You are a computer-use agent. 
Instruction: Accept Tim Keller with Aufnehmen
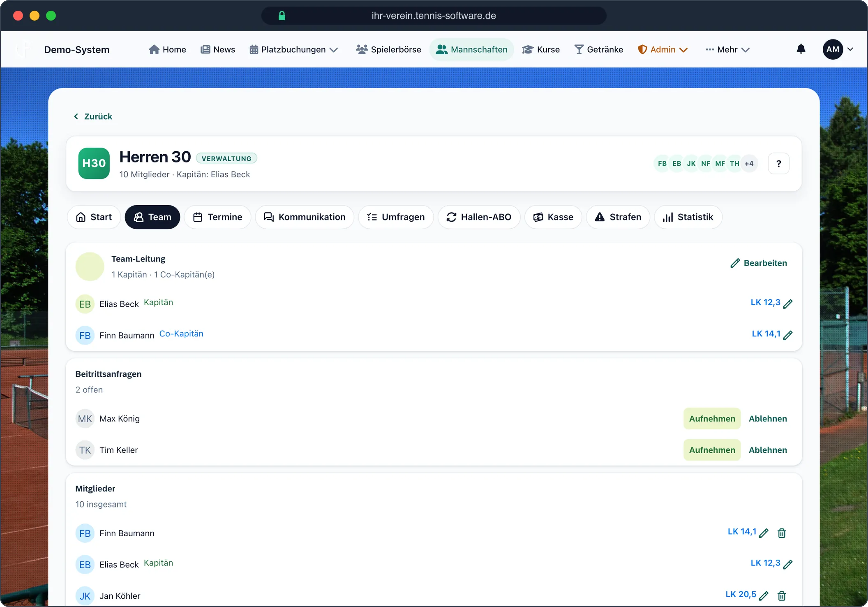[712, 450]
